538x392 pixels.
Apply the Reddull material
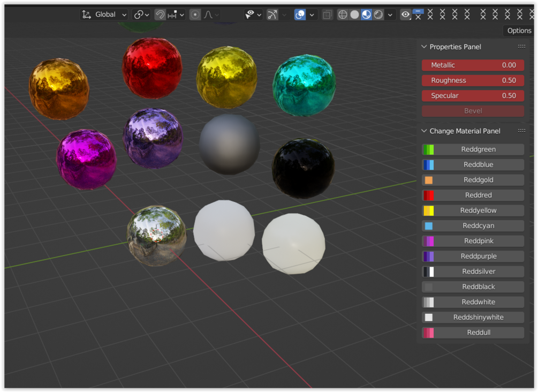pos(473,333)
